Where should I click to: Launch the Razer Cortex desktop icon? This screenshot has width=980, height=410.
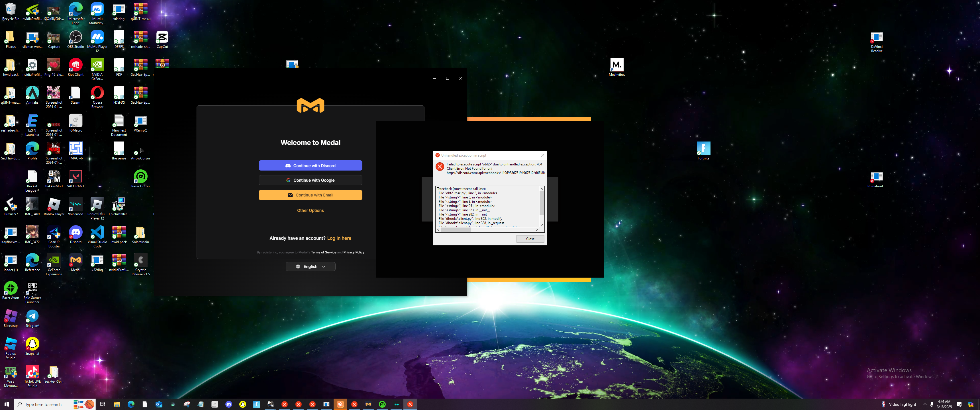[140, 177]
